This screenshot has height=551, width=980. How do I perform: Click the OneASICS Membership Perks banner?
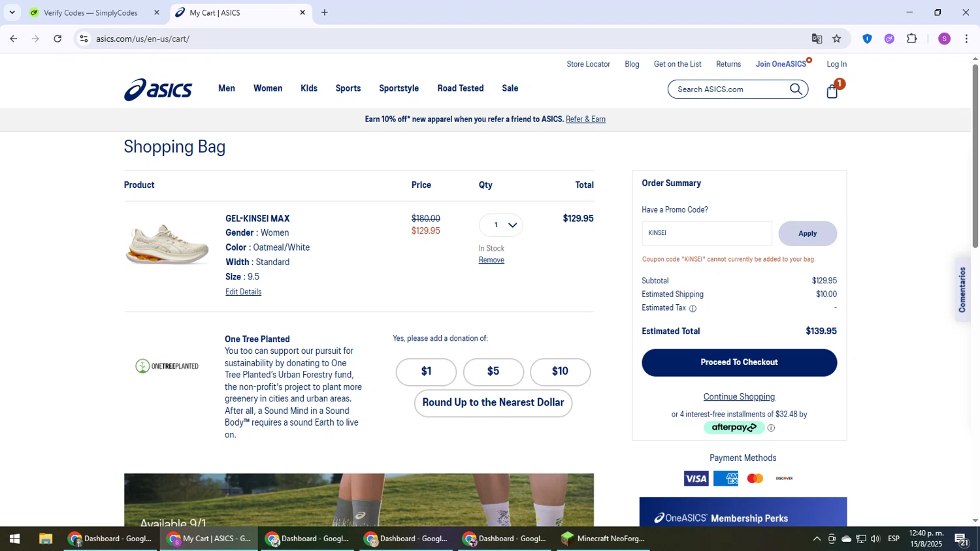pyautogui.click(x=743, y=512)
